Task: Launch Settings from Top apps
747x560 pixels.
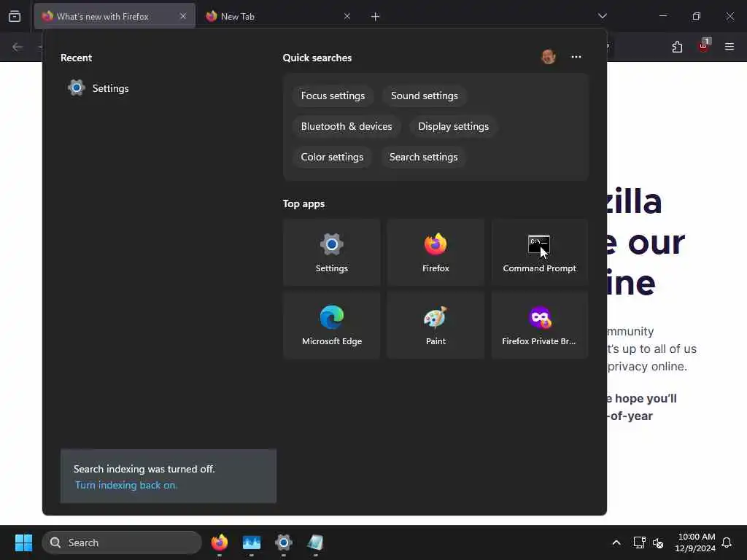Action: pyautogui.click(x=332, y=252)
